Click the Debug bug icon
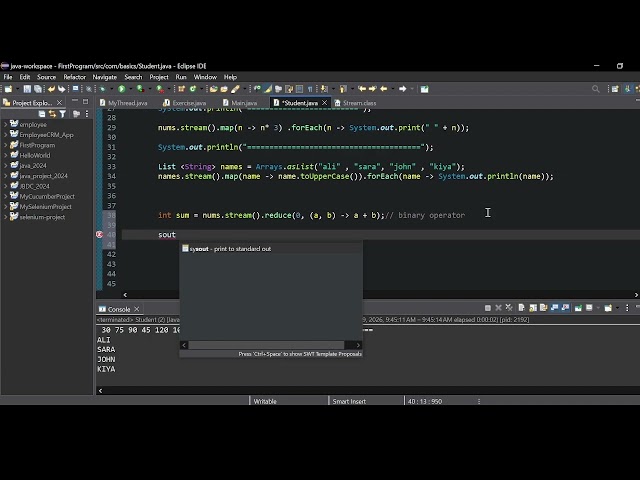The image size is (640, 480). (102, 89)
